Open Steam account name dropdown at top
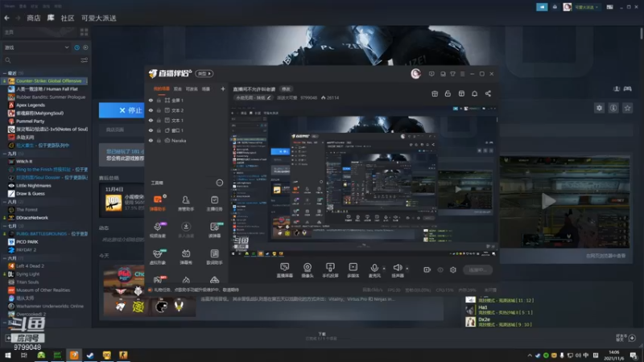The height and width of the screenshot is (362, 644). (x=586, y=7)
